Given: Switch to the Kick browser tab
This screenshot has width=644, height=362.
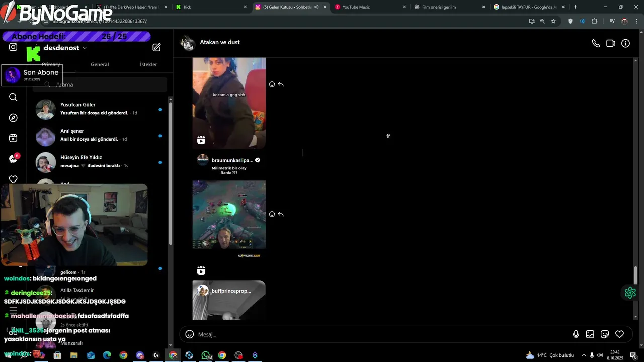Looking at the screenshot, I should click(211, 7).
